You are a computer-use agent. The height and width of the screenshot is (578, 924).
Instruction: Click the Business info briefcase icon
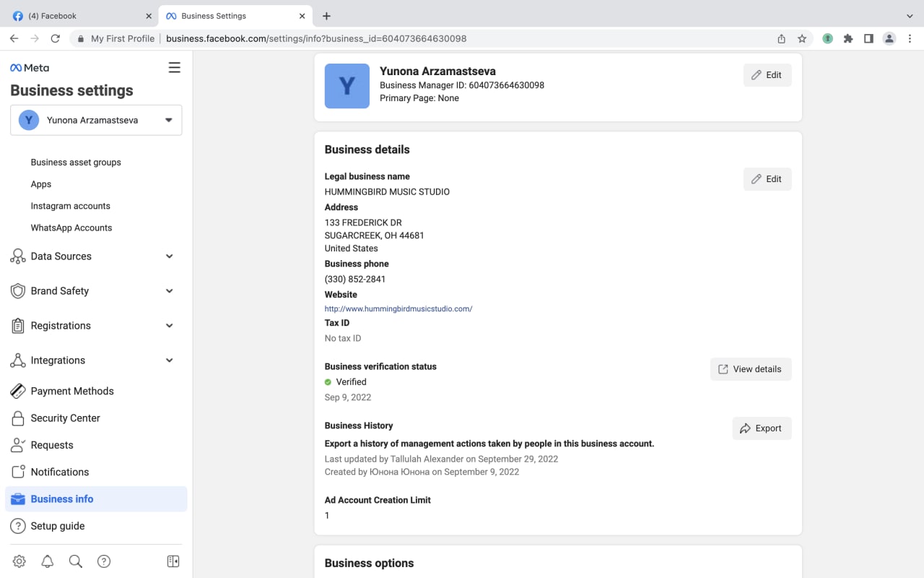pyautogui.click(x=18, y=499)
